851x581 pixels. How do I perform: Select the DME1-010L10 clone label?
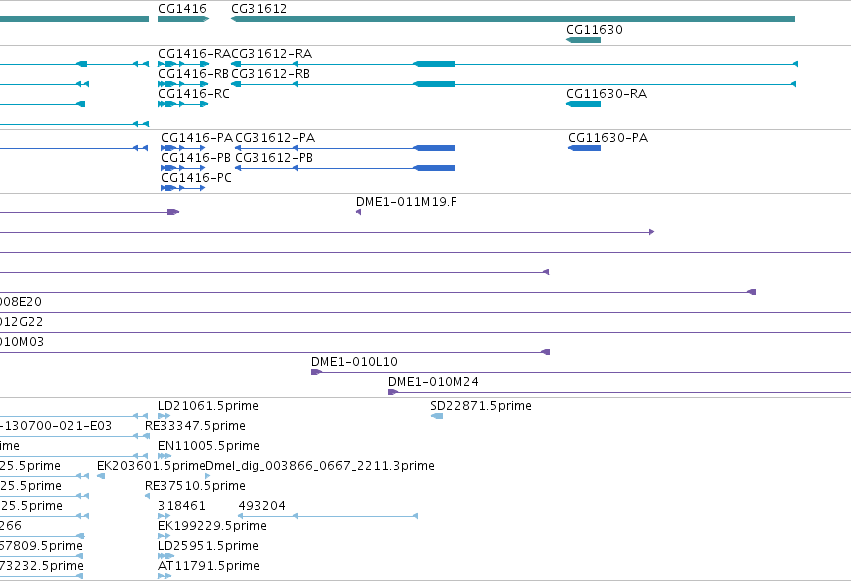point(354,362)
